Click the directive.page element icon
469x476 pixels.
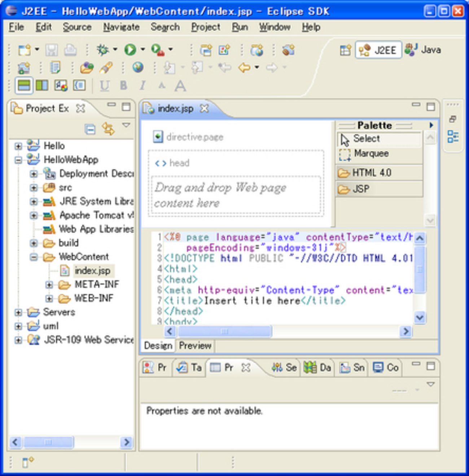158,137
